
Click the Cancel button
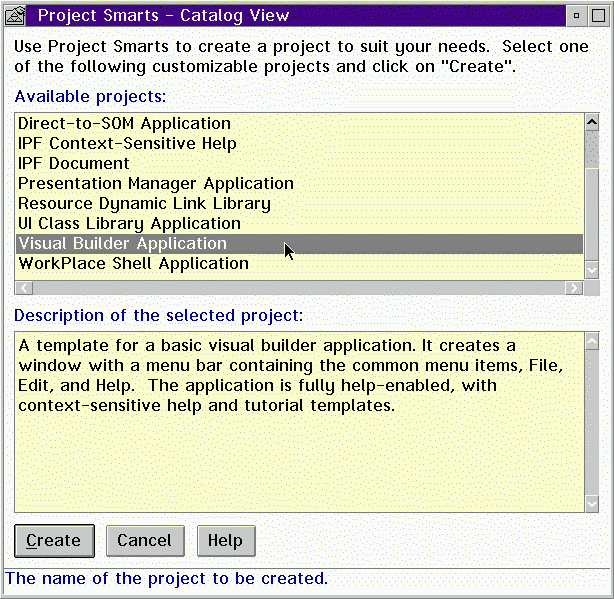point(145,541)
